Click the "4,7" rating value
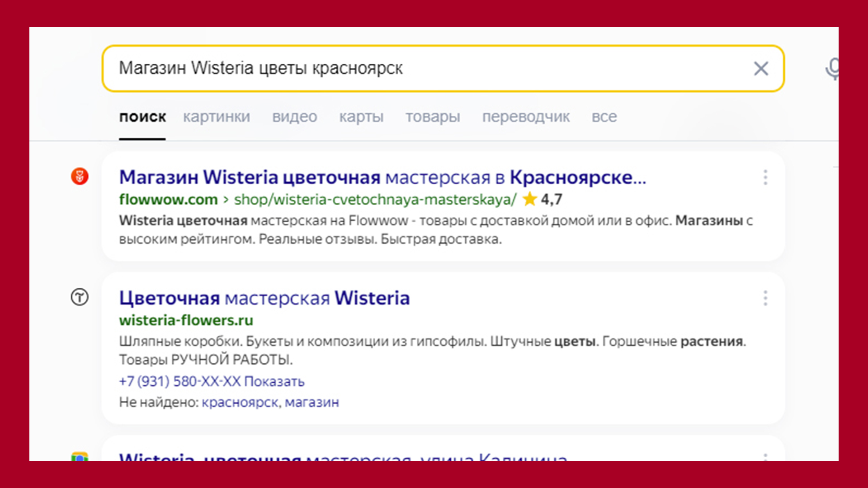 point(552,199)
